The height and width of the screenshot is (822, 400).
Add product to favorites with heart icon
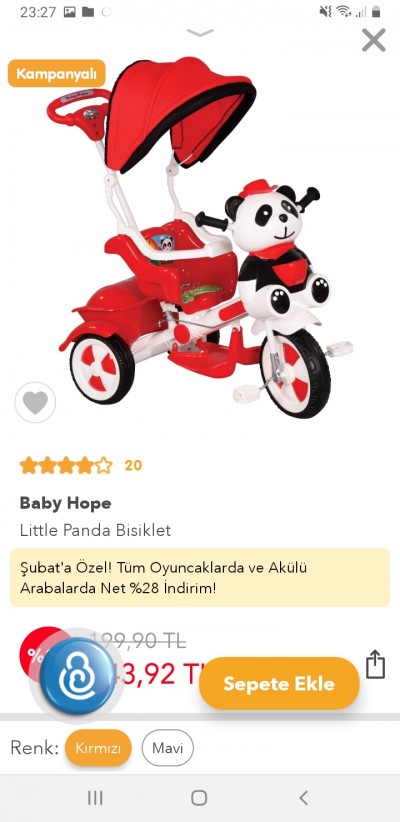[35, 403]
